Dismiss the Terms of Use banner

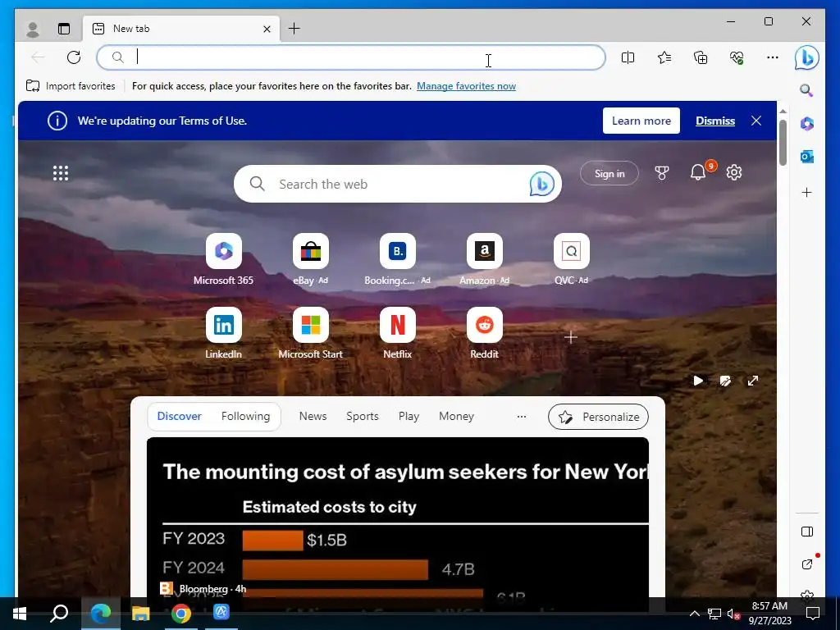coord(715,121)
